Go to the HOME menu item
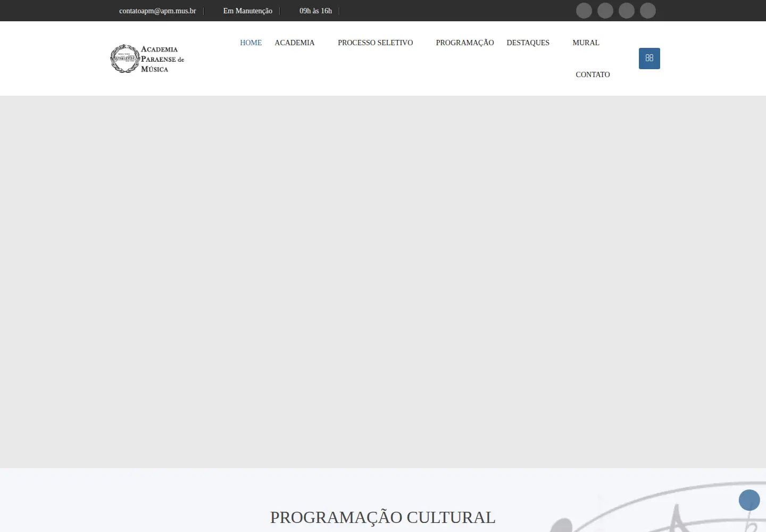The image size is (766, 532). [x=251, y=43]
